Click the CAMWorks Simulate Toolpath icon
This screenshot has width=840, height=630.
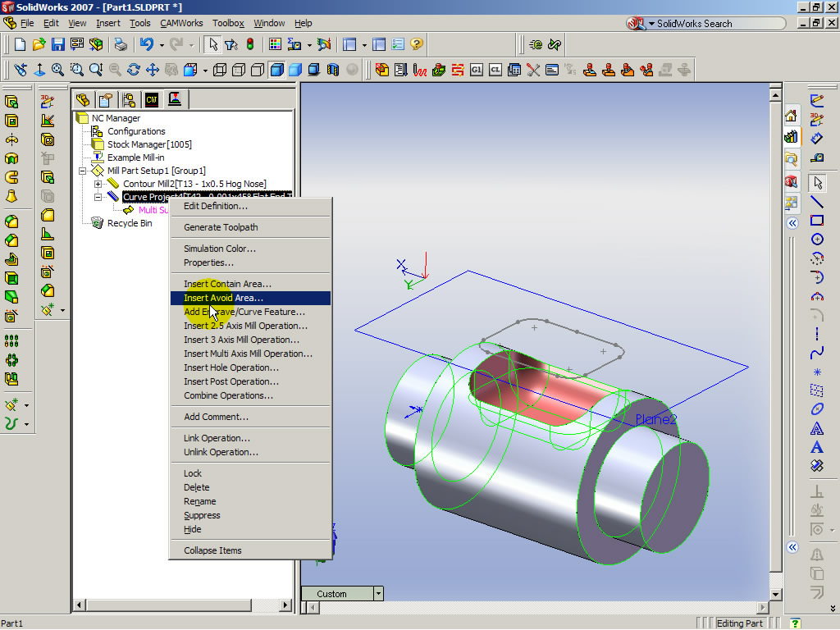439,70
